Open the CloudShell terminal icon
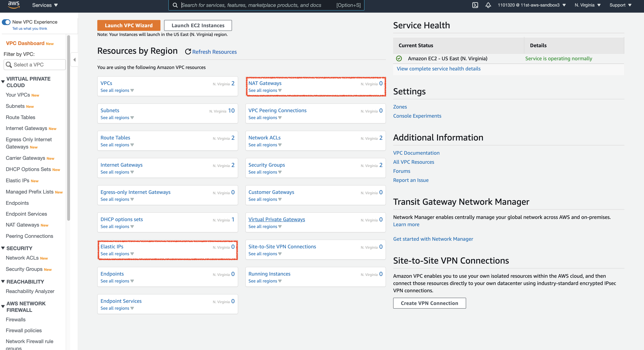 475,5
